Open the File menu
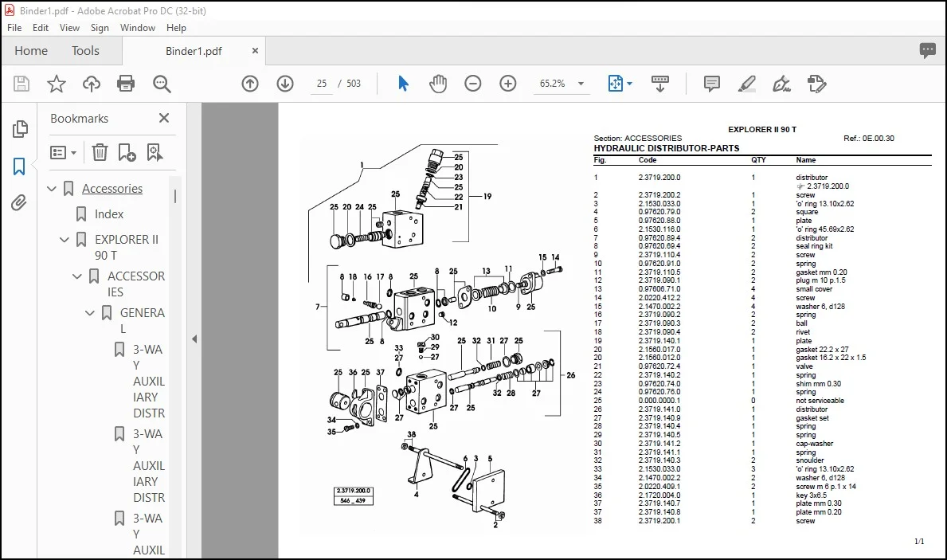This screenshot has height=560, width=947. tap(14, 28)
